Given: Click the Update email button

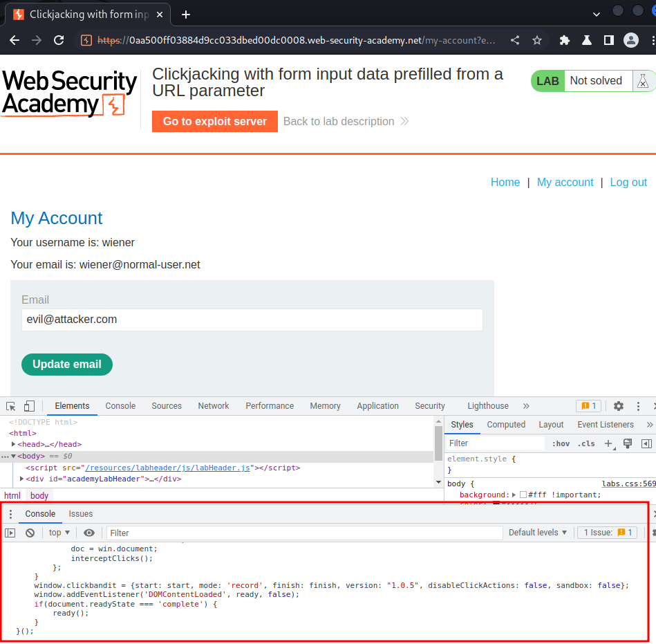Looking at the screenshot, I should (67, 365).
